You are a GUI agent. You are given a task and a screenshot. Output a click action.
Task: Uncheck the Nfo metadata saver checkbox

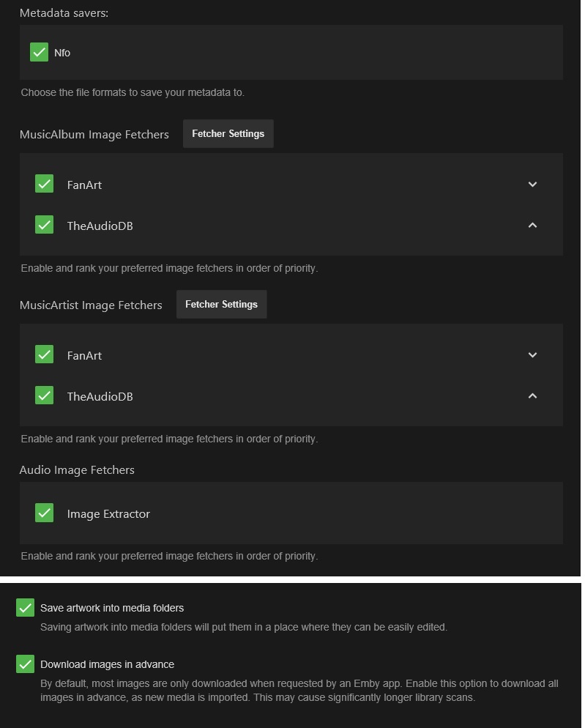point(40,52)
